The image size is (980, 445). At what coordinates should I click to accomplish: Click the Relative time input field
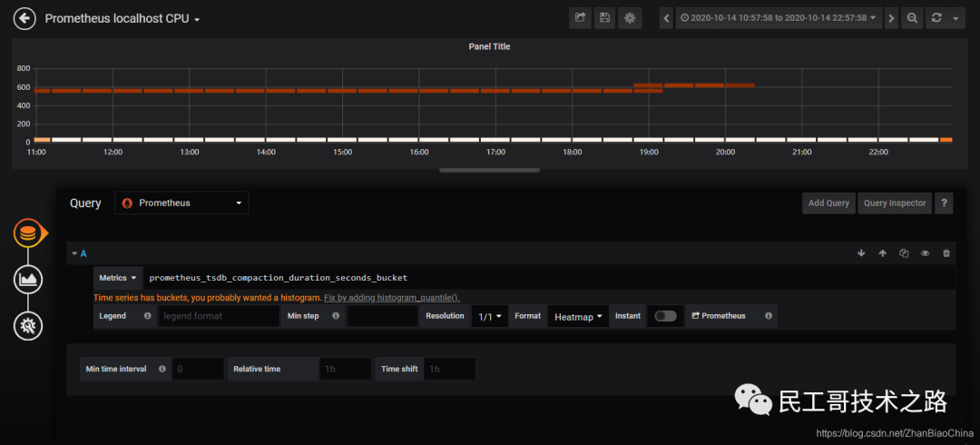click(345, 369)
